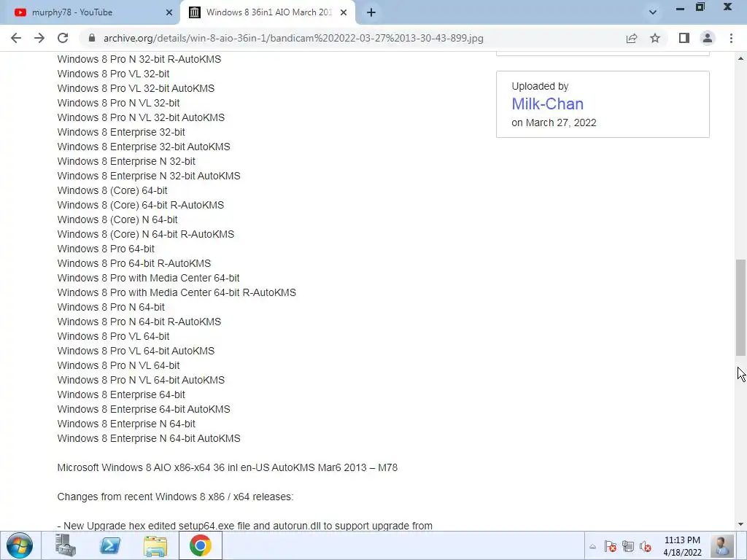747x560 pixels.
Task: Go back to the previous page
Action: tap(16, 38)
